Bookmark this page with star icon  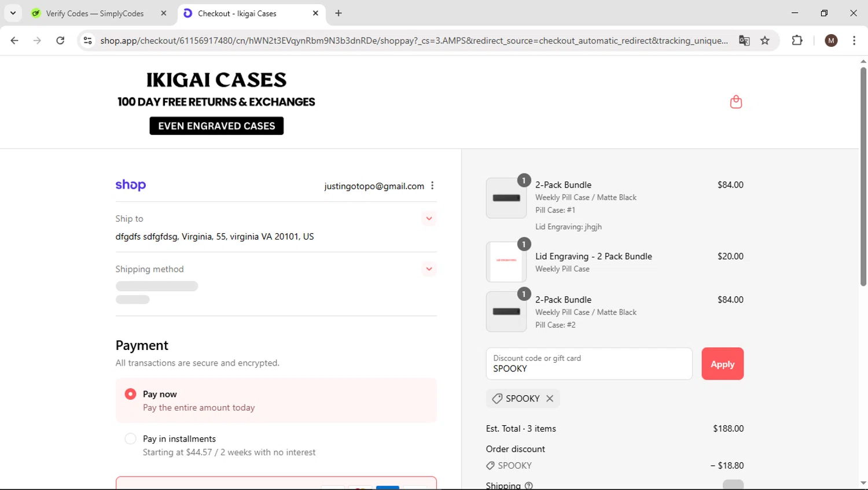(765, 40)
